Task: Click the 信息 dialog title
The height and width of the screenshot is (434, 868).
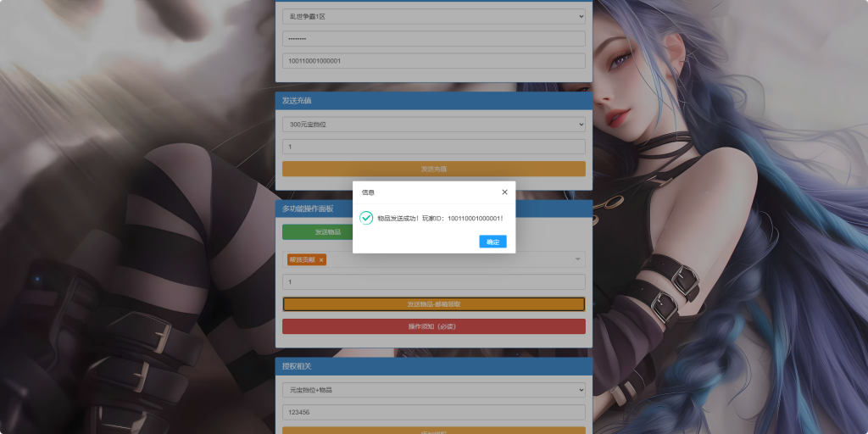Action: point(368,192)
